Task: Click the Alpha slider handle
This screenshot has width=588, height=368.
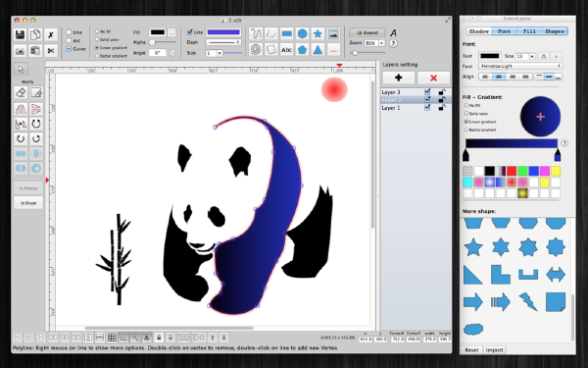Action: coord(152,42)
